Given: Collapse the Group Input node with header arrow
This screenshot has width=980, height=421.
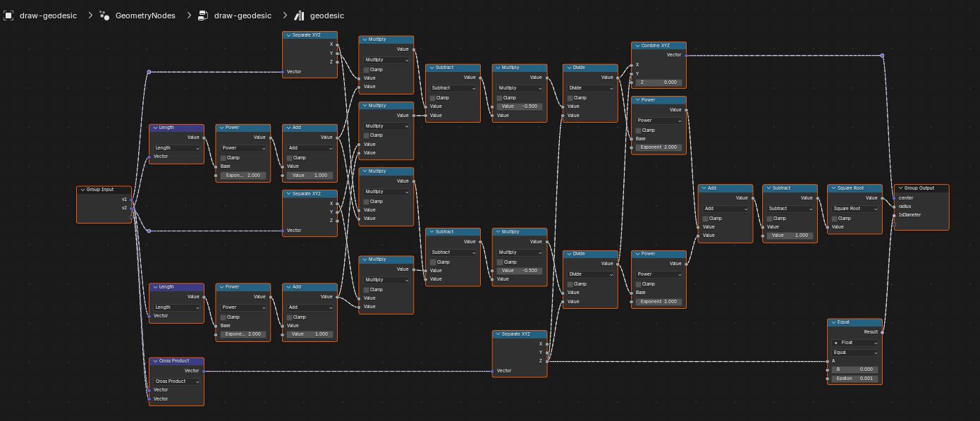Looking at the screenshot, I should (82, 189).
